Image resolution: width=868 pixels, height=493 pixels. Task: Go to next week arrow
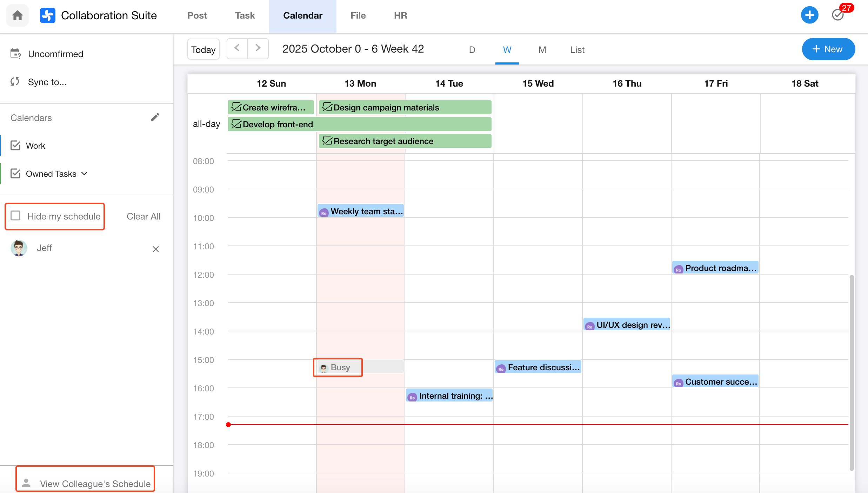258,48
